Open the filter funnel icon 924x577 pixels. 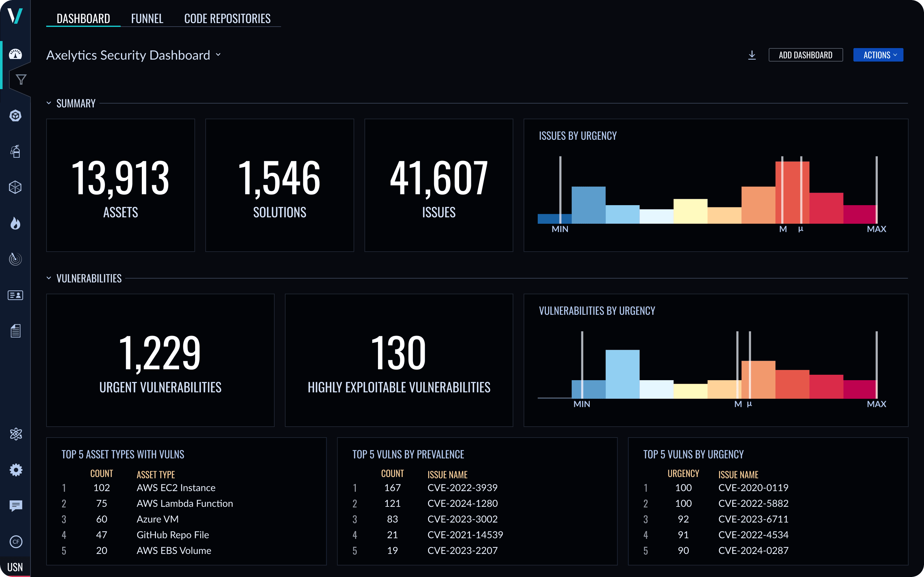tap(21, 79)
